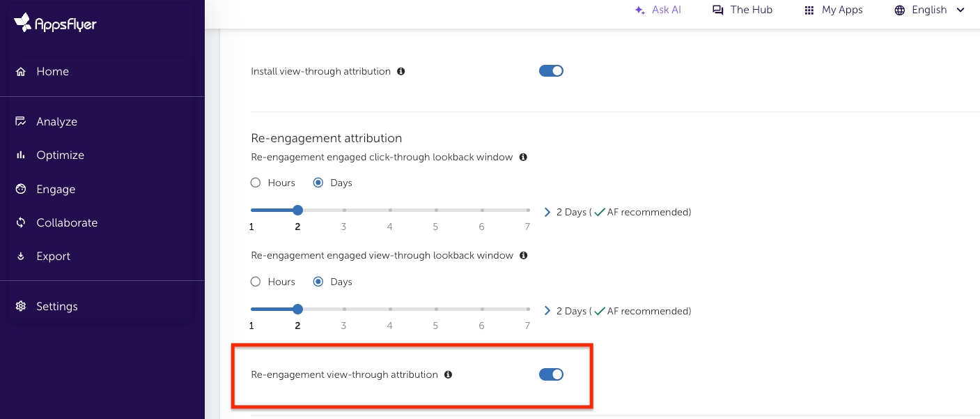Select Hours for click-through lookback window
The width and height of the screenshot is (980, 419).
point(256,183)
